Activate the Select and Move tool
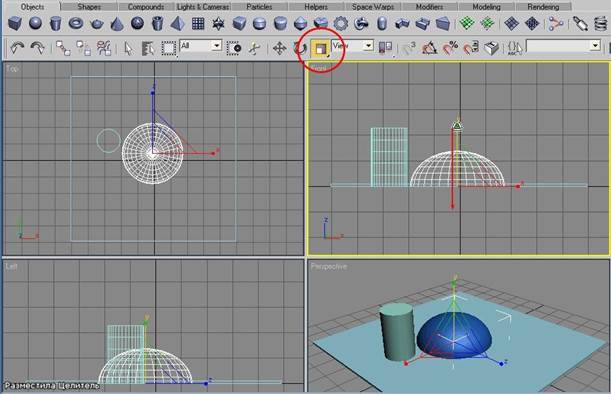Image resolution: width=611 pixels, height=394 pixels. coord(279,48)
